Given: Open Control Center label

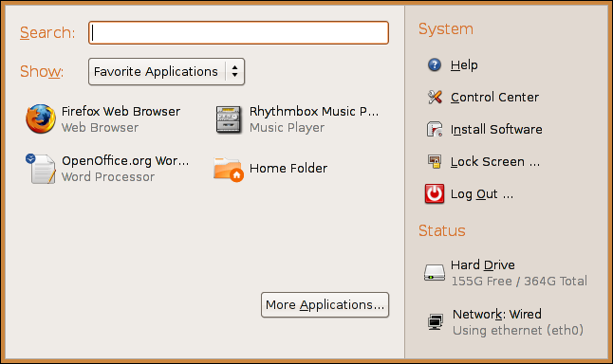Looking at the screenshot, I should click(494, 97).
